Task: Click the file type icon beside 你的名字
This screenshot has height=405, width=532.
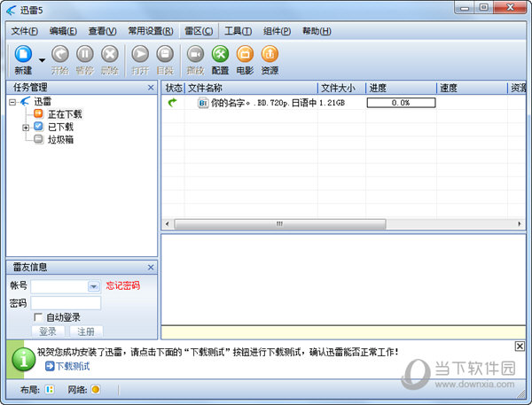Action: 203,103
